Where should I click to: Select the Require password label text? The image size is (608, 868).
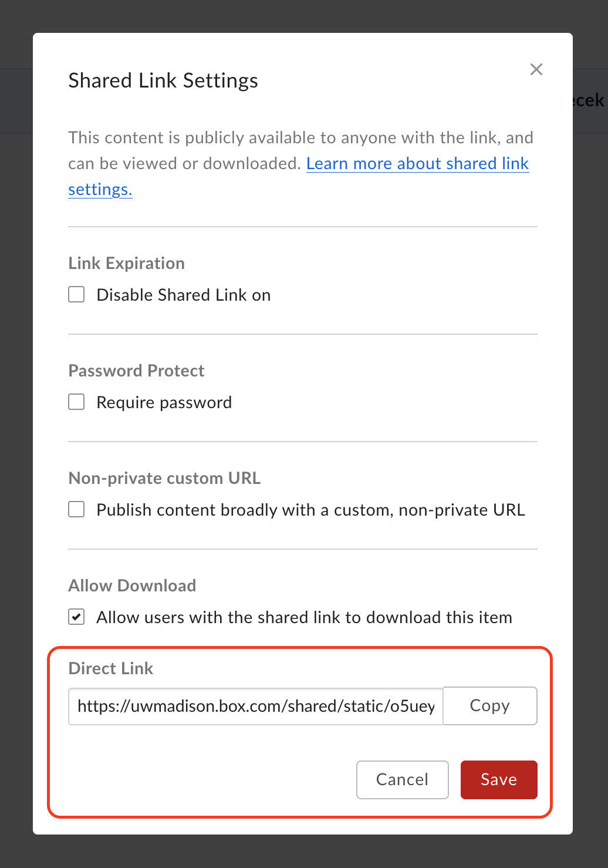(x=164, y=402)
